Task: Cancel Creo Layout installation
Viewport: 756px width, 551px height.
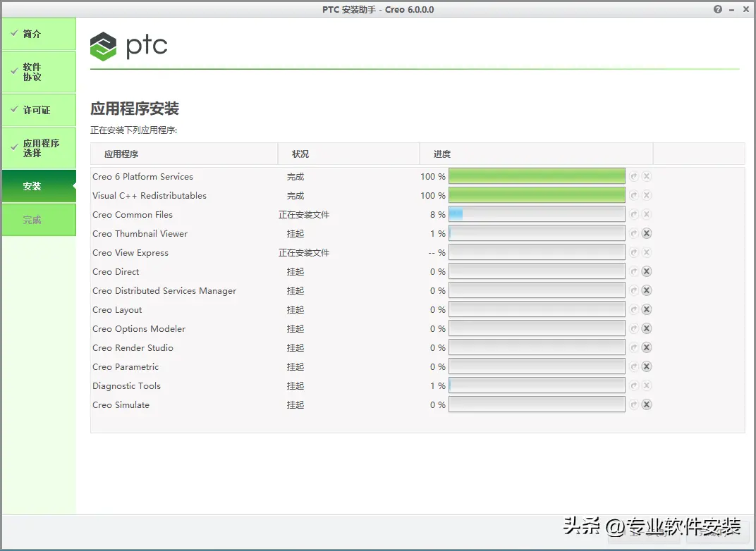Action: click(x=647, y=310)
